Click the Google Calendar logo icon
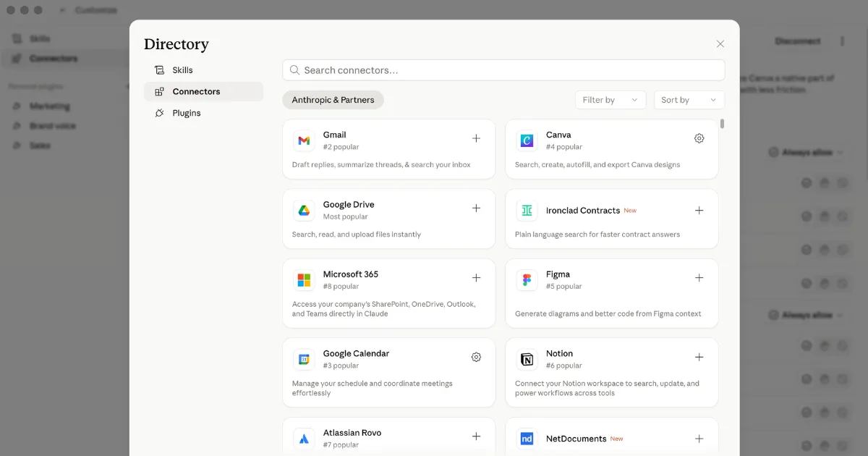The width and height of the screenshot is (868, 456). point(304,359)
